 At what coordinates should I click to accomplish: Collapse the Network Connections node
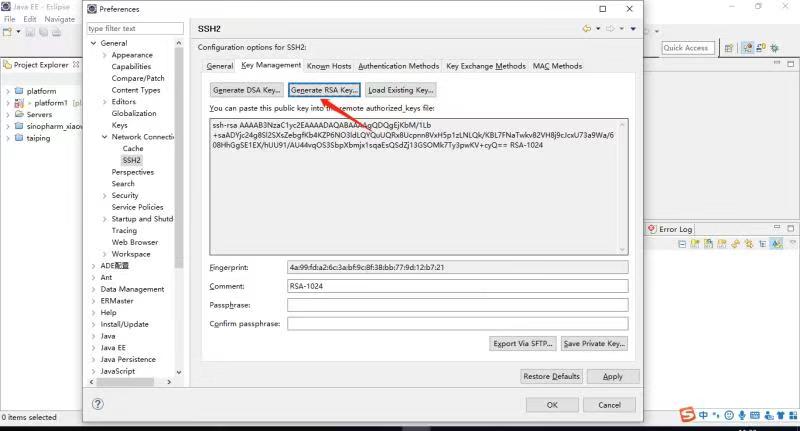105,137
